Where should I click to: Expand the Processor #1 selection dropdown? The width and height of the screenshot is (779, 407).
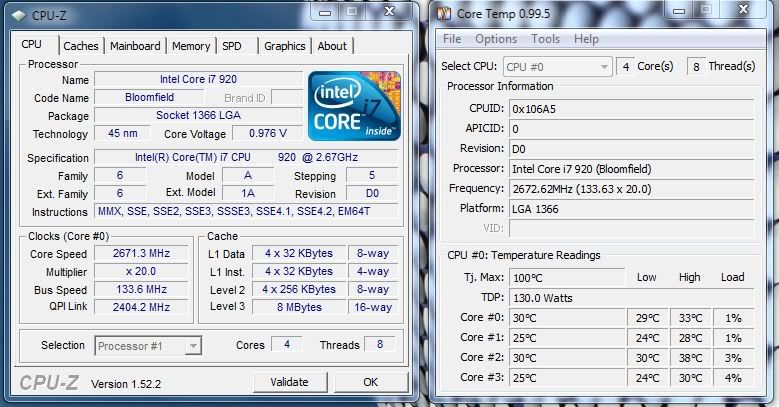point(193,345)
